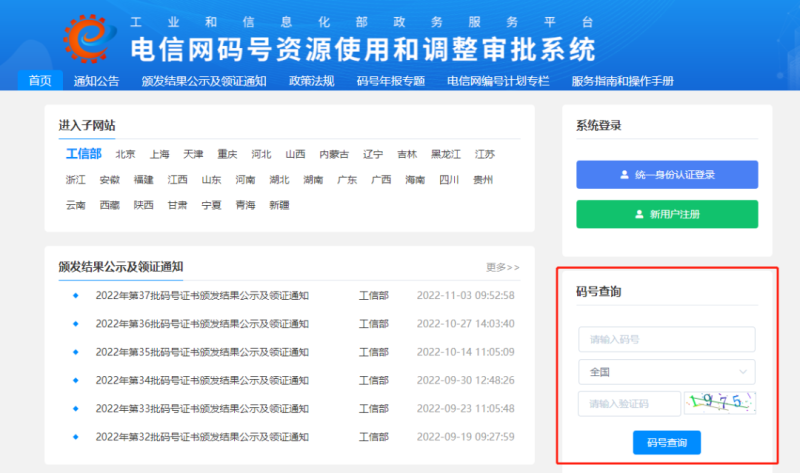Click the green 新用户注册 button
The image size is (800, 473).
coord(666,214)
